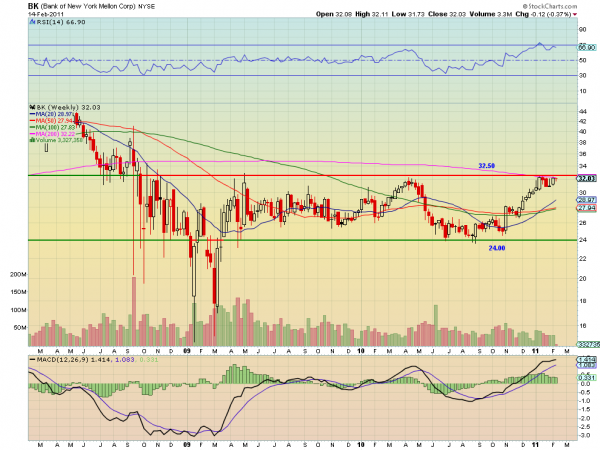The image size is (600, 450).
Task: Click the 50M volume axis label
Action: pos(20,328)
